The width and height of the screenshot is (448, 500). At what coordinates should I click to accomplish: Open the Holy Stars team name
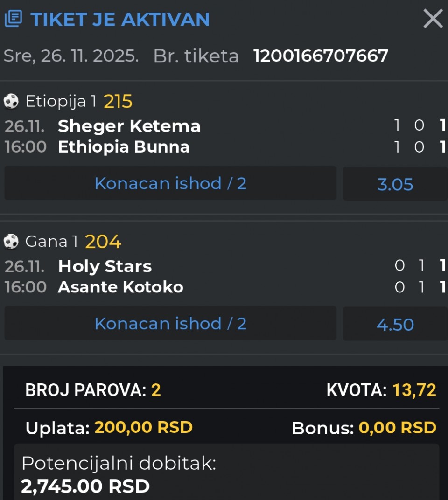(x=105, y=266)
